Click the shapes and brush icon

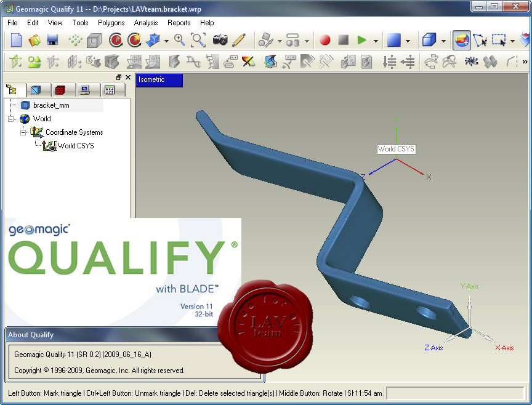pos(265,40)
